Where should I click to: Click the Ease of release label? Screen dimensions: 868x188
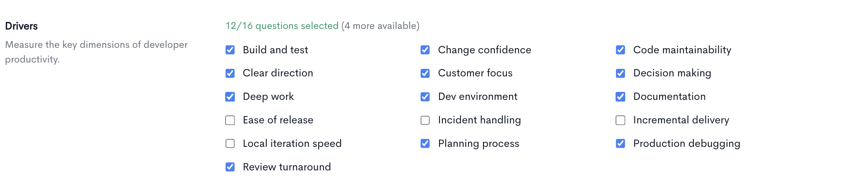pos(278,120)
